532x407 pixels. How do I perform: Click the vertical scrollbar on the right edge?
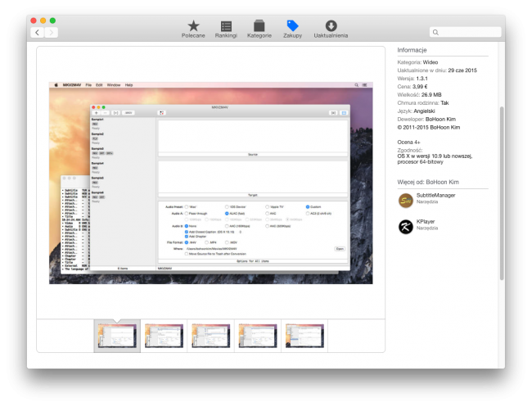(x=502, y=193)
